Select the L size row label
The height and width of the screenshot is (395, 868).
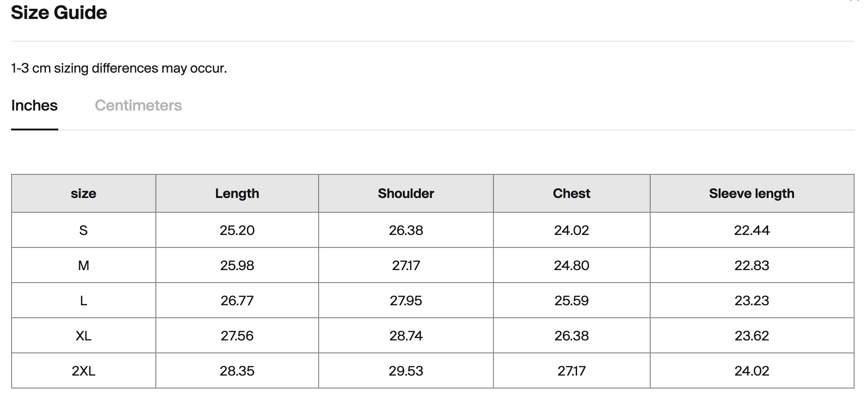tap(83, 301)
